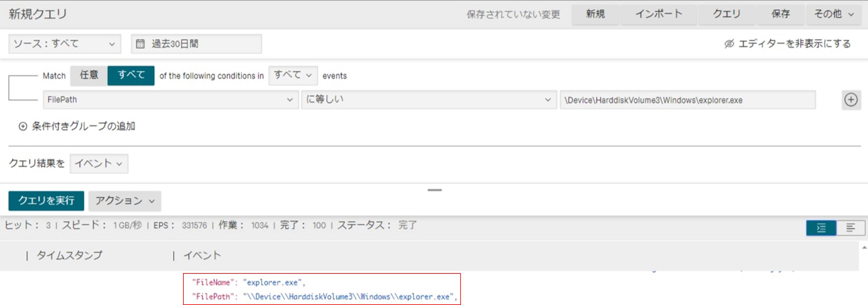The image size is (868, 305).
Task: Switch to plain list results view icon
Action: pos(850,228)
